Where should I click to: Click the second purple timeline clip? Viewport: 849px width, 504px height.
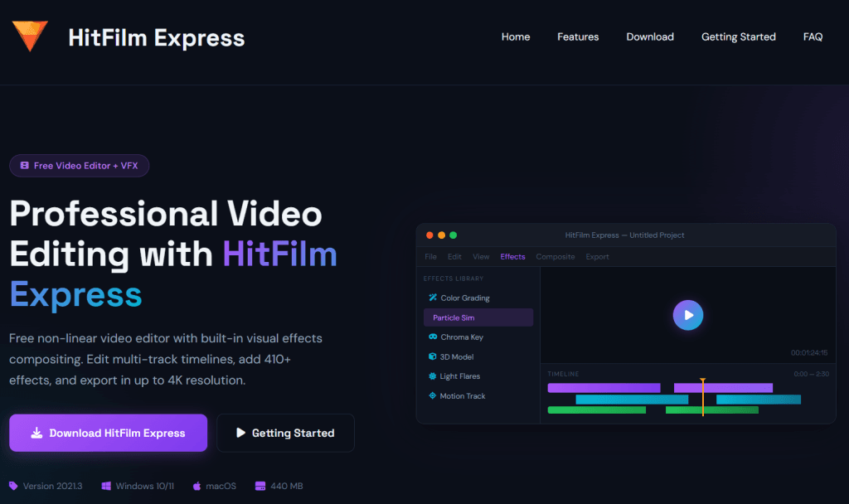pyautogui.click(x=723, y=388)
